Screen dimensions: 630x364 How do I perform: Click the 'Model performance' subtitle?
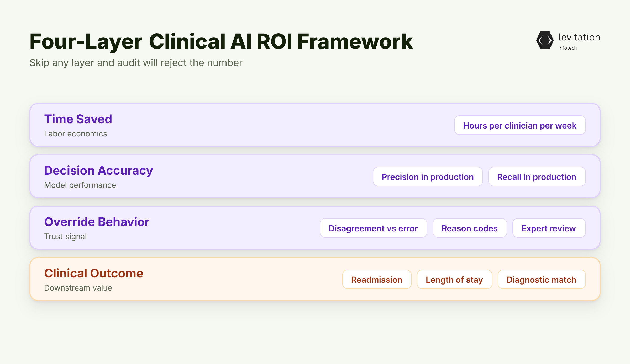point(80,185)
